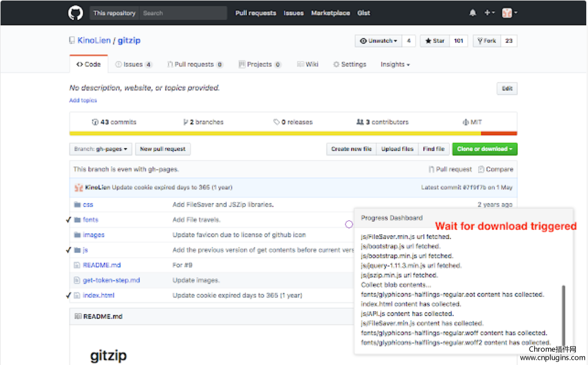
Task: Click the images folder icon
Action: pyautogui.click(x=77, y=235)
